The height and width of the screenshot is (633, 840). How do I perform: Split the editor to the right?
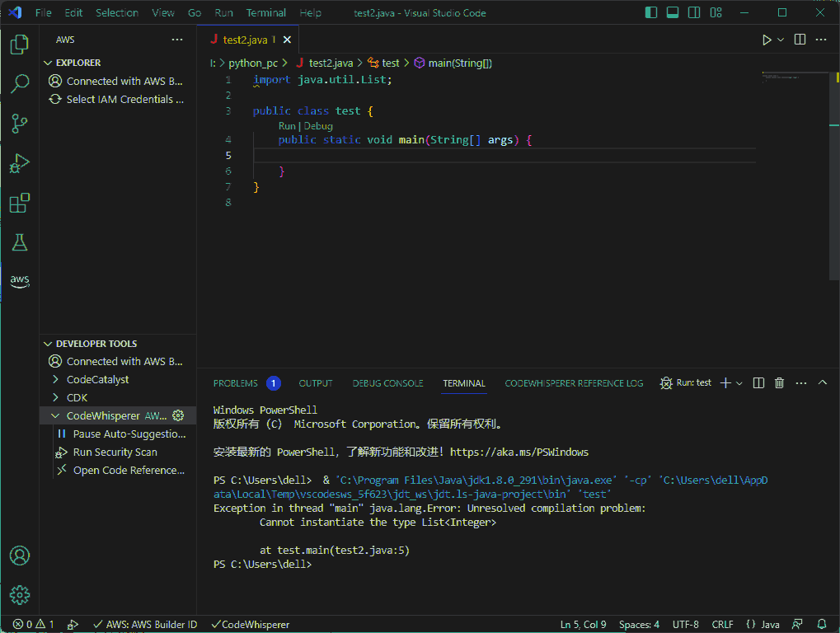coord(800,40)
